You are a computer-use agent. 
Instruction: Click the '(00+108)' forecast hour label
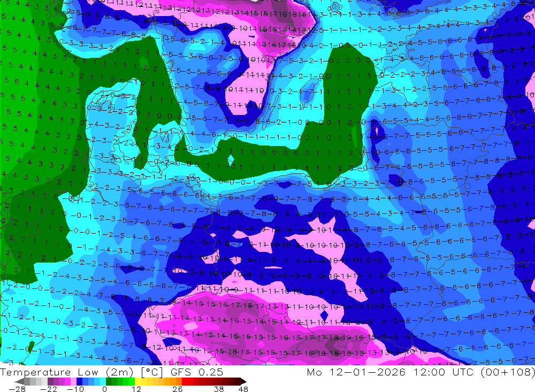[x=508, y=372]
